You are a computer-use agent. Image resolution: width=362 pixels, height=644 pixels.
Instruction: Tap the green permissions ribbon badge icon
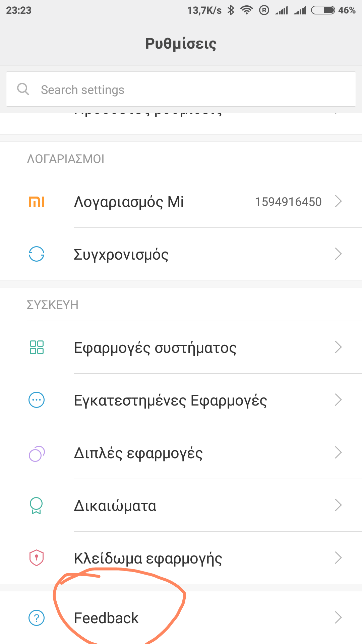[x=36, y=505]
